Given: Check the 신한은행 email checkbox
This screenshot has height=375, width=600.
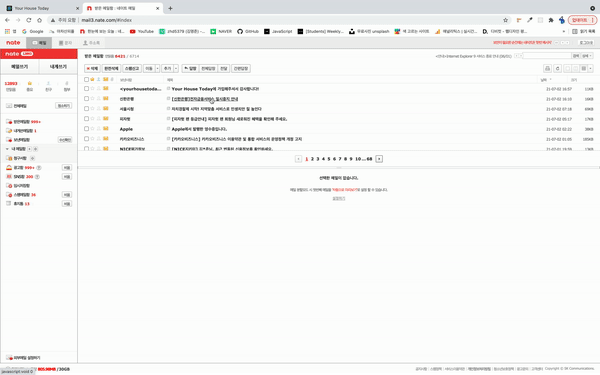Looking at the screenshot, I should tap(86, 99).
